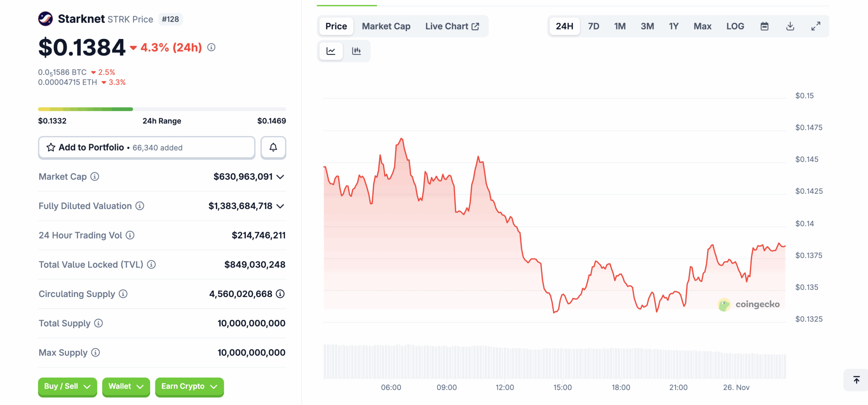Image resolution: width=868 pixels, height=405 pixels.
Task: Switch to the Market Cap chart tab
Action: 386,26
